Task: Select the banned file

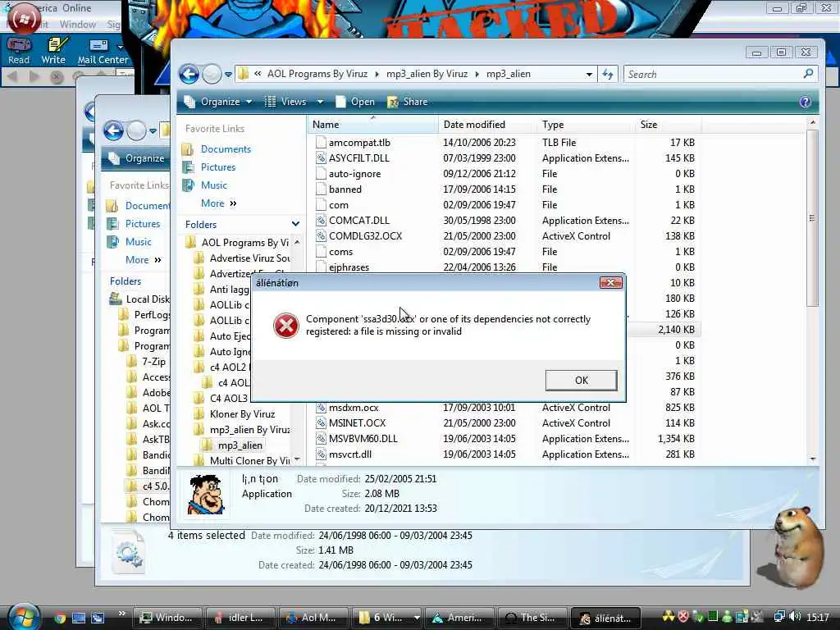Action: tap(345, 189)
